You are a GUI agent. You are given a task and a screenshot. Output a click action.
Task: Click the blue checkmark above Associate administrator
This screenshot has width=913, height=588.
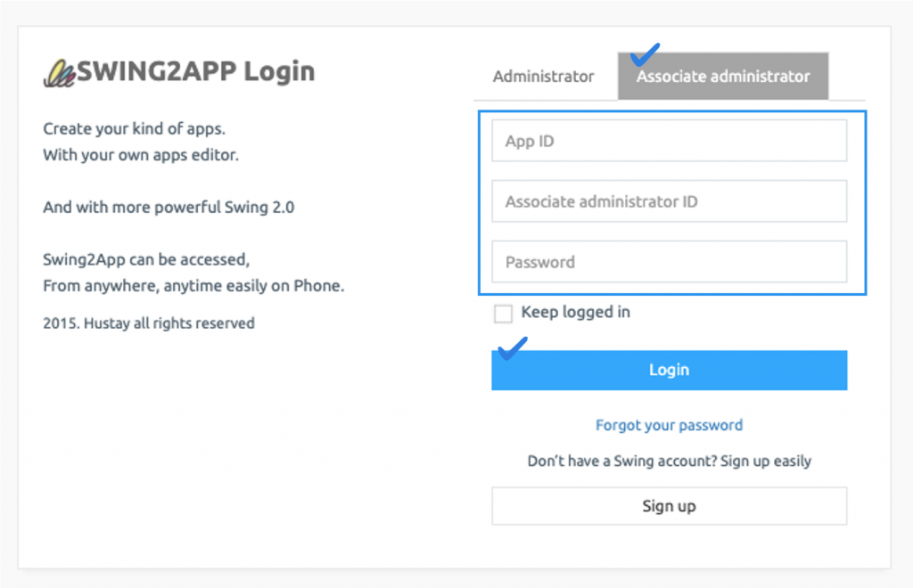click(x=646, y=55)
